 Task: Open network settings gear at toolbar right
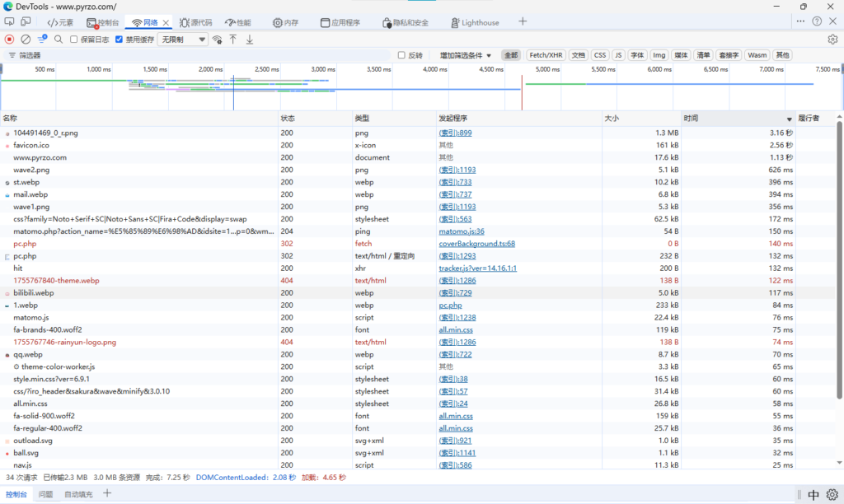(x=832, y=39)
